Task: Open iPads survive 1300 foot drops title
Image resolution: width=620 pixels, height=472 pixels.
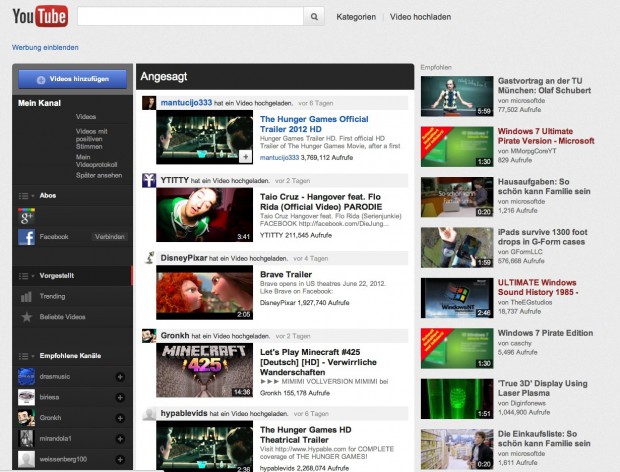Action: (x=542, y=237)
